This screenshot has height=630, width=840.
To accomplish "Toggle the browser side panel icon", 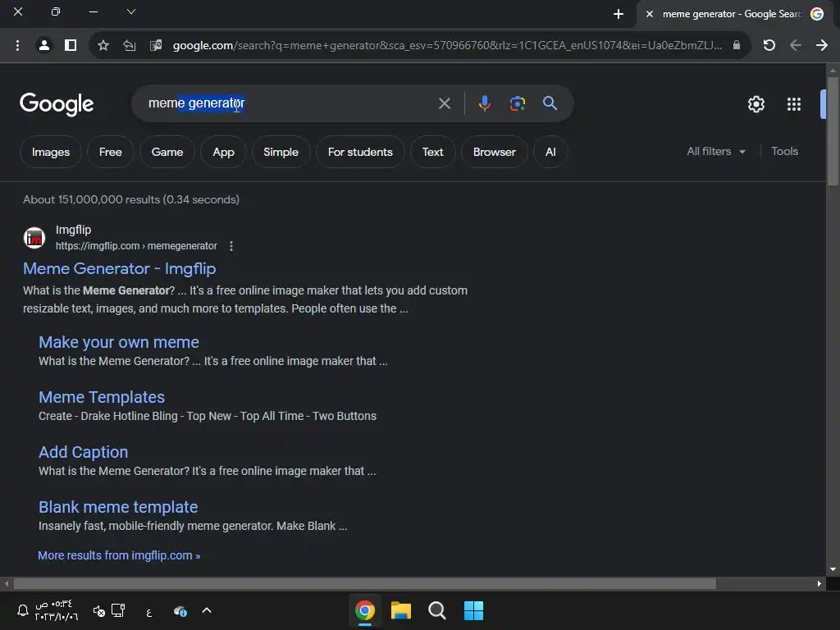I will (x=71, y=46).
